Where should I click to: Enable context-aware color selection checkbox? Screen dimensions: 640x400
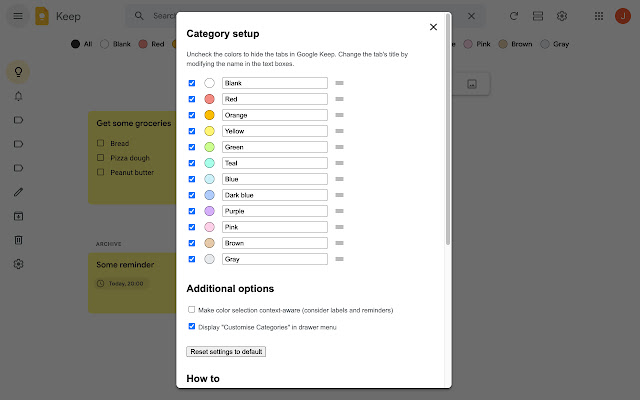(x=192, y=310)
